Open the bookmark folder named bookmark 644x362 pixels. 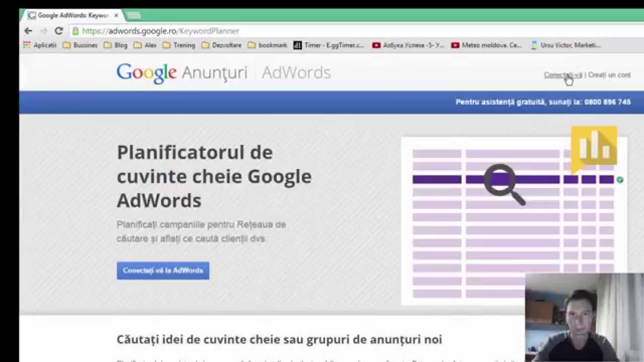(x=267, y=45)
